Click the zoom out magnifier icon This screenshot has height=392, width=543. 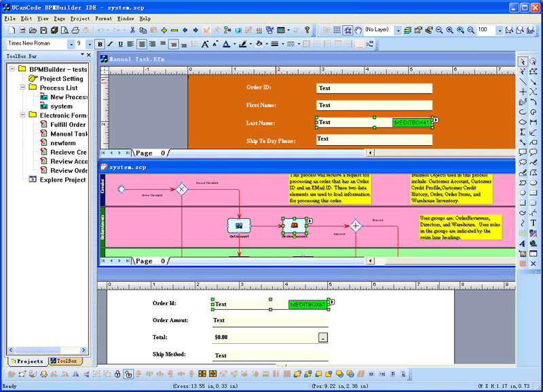point(439,31)
